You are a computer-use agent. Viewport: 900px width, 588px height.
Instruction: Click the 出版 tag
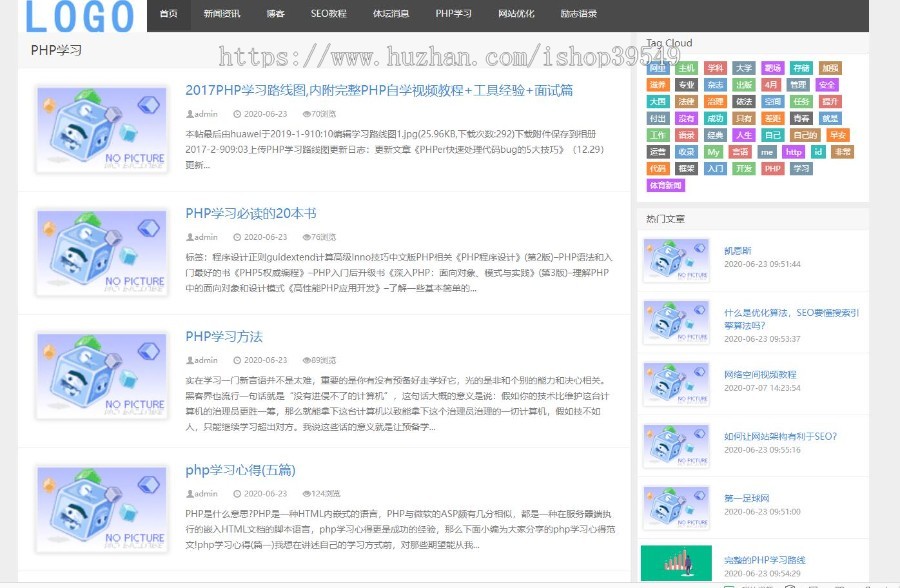point(744,84)
